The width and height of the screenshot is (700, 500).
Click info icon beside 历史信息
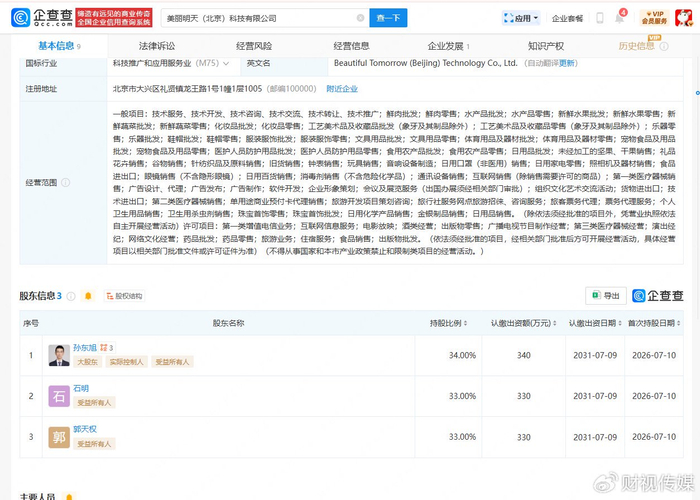tap(664, 46)
